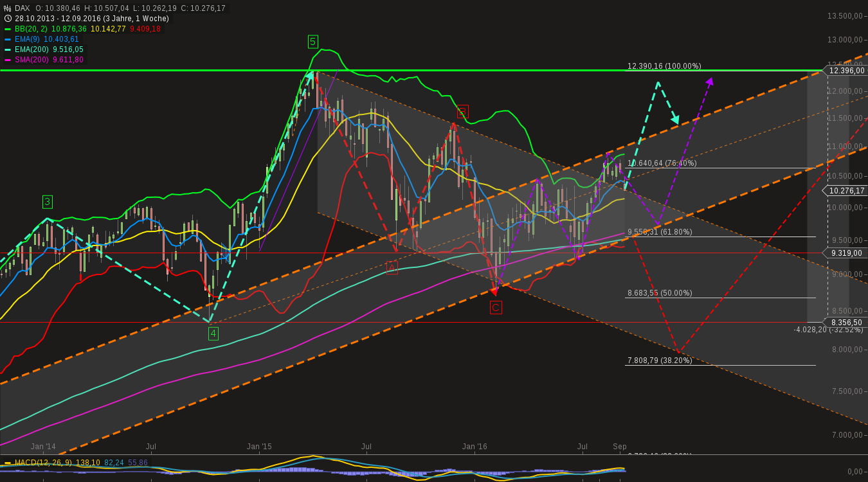Click the green Elliott wave label 3
This screenshot has width=868, height=482.
pos(48,202)
